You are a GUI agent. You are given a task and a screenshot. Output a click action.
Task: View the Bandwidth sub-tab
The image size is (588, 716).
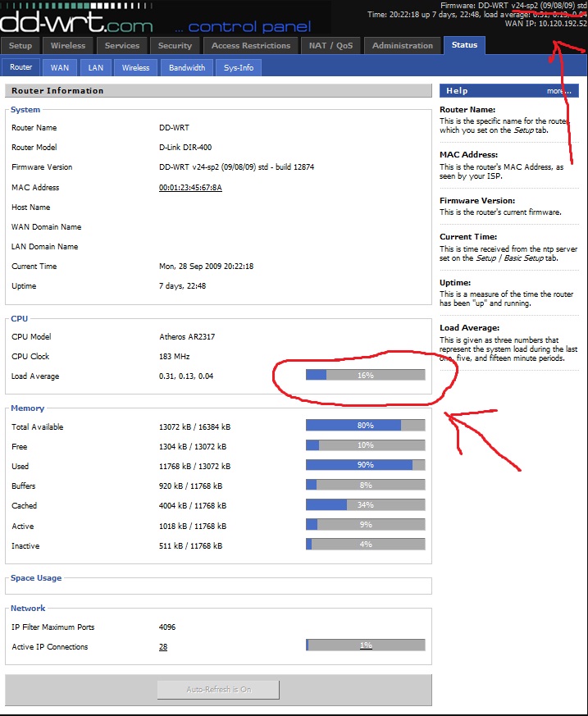(187, 67)
